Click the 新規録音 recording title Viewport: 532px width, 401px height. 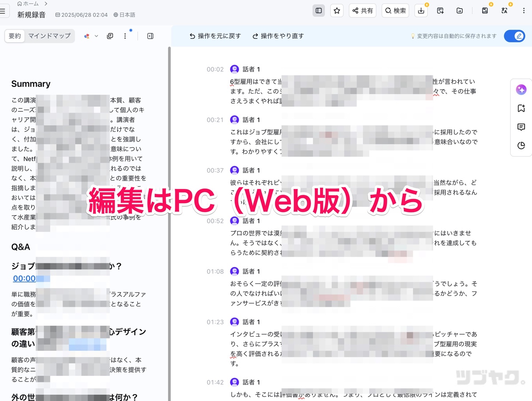point(31,15)
